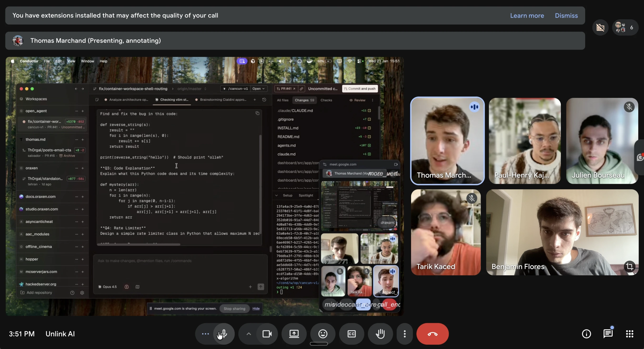Image resolution: width=644 pixels, height=349 pixels.
Task: Show the participants list with 6 people
Action: pyautogui.click(x=625, y=27)
